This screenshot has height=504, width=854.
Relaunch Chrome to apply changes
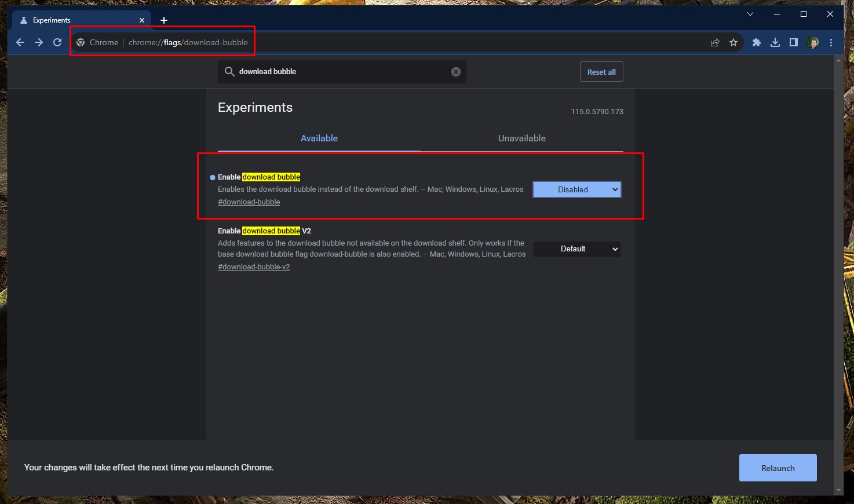click(x=778, y=468)
